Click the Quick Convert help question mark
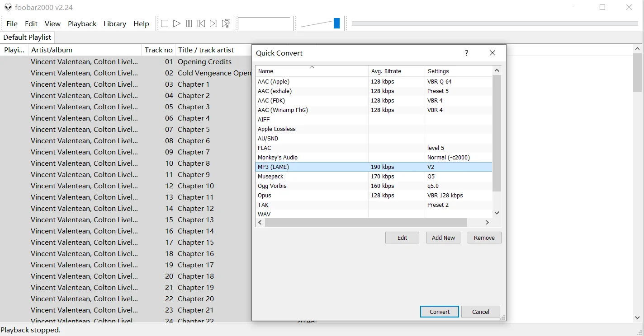The image size is (644, 336). coord(467,53)
